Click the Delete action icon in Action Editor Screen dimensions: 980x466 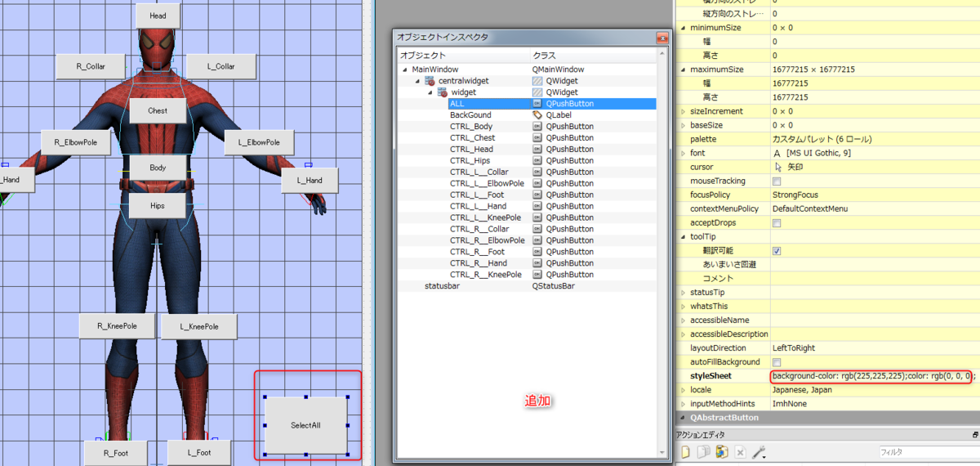[x=740, y=452]
